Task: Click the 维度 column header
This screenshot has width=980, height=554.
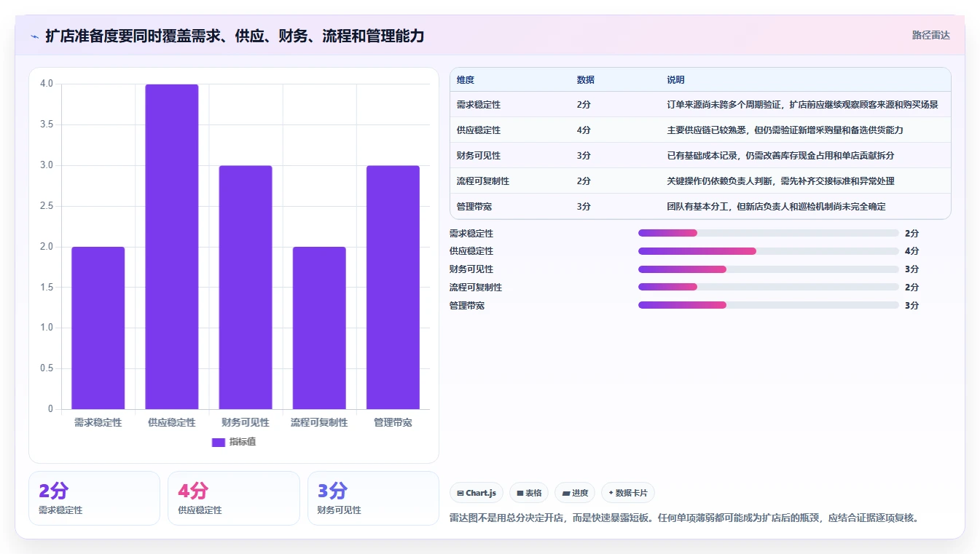Action: tap(466, 80)
